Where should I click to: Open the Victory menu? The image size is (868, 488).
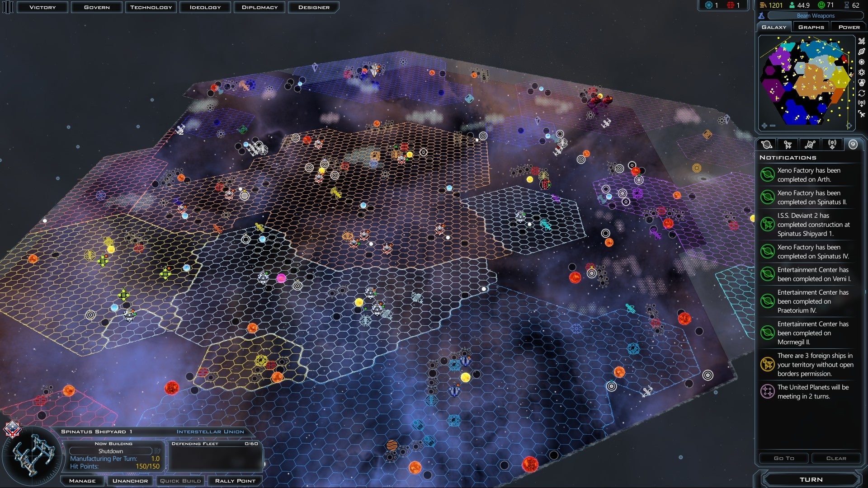[x=42, y=7]
